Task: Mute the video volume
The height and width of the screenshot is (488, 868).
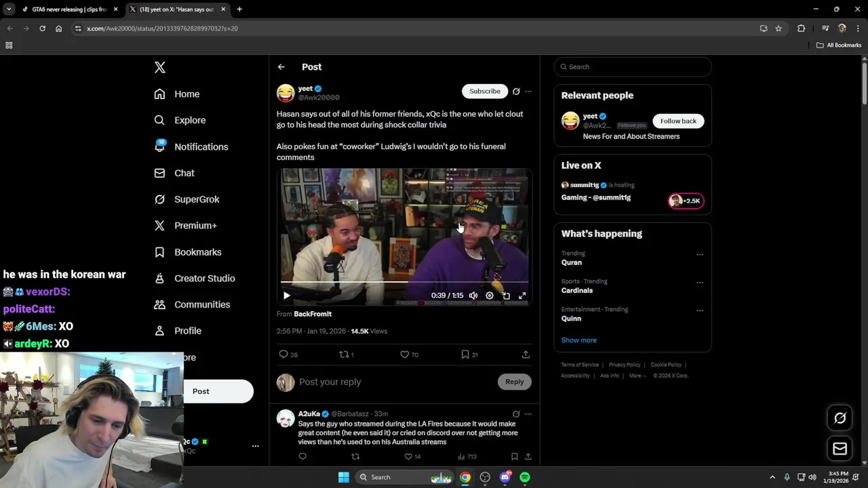Action: [473, 296]
